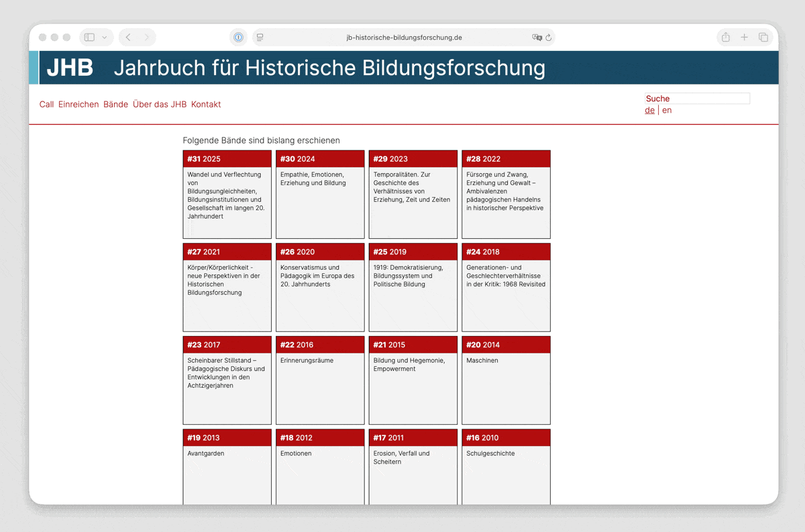Click text 'Scheinbarer Stillstand – Pädagogische Diskurs'
The image size is (805, 532).
(226, 364)
